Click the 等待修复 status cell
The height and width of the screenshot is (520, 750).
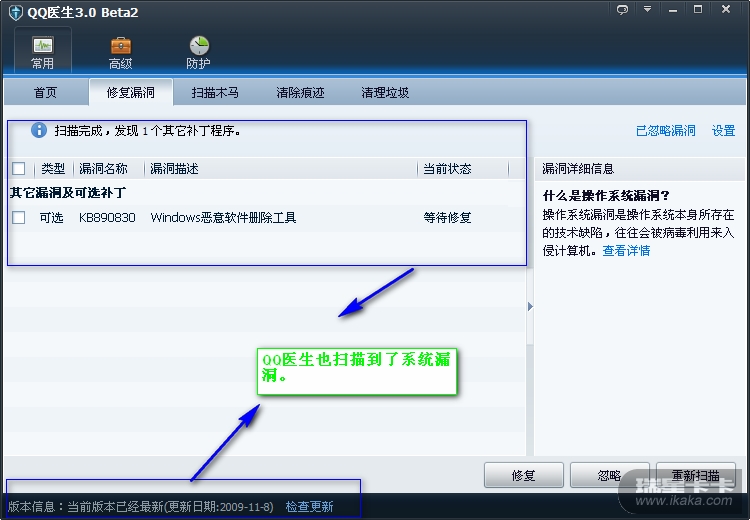click(447, 218)
